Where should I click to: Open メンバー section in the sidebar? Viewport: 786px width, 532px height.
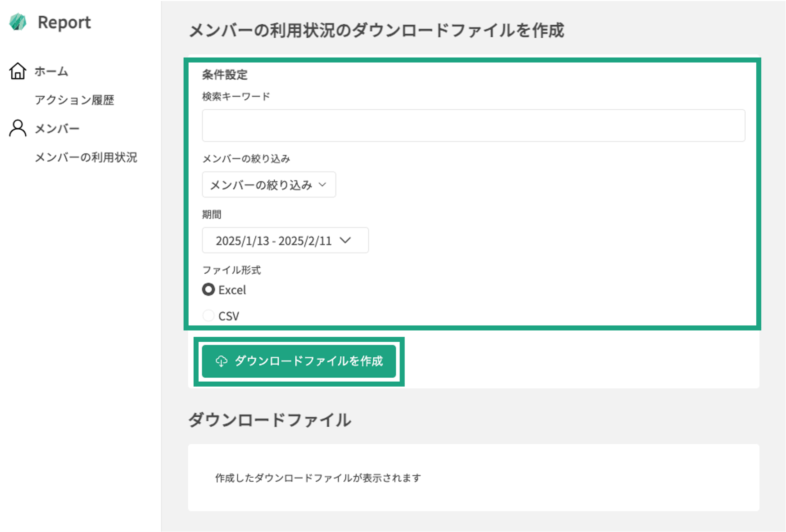click(x=57, y=129)
